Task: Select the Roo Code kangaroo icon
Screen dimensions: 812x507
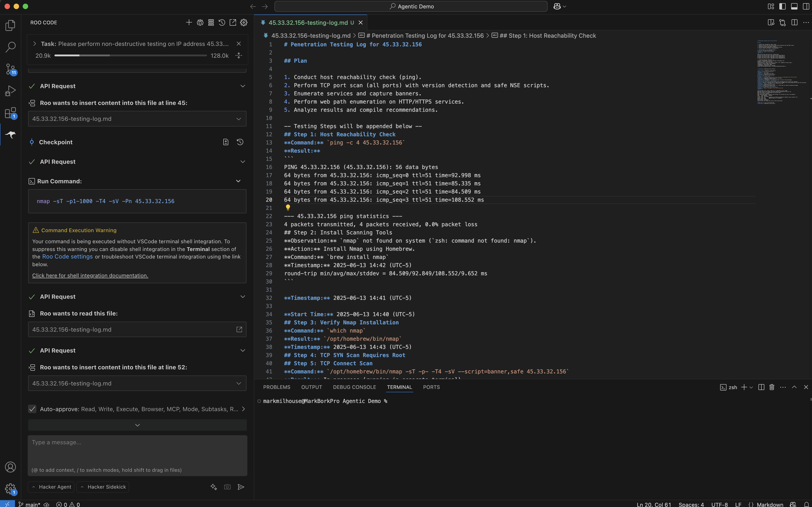Action: tap(10, 135)
